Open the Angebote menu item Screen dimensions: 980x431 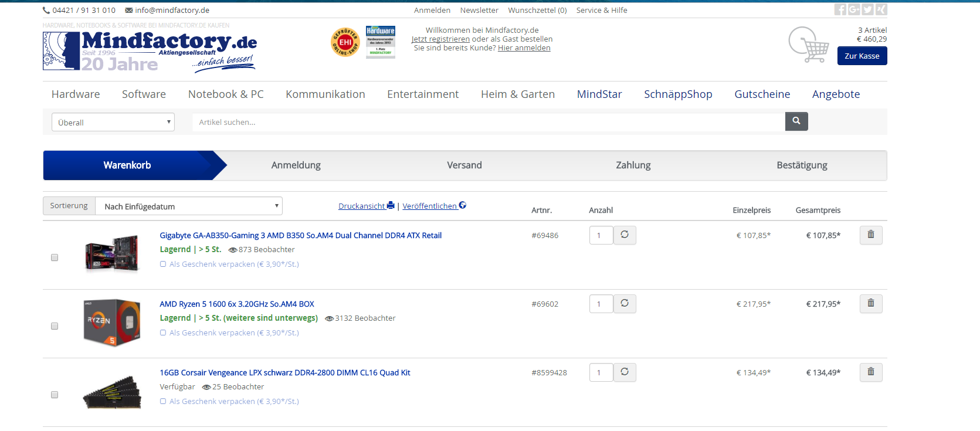pos(836,94)
